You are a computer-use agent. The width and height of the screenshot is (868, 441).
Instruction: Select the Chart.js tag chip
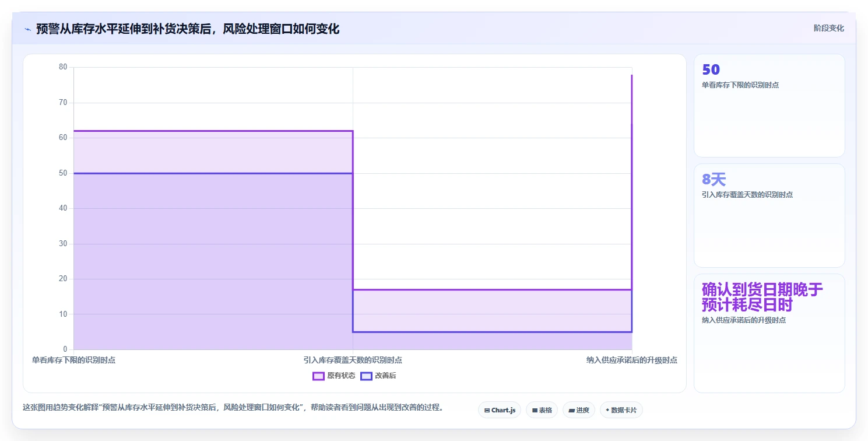click(500, 410)
